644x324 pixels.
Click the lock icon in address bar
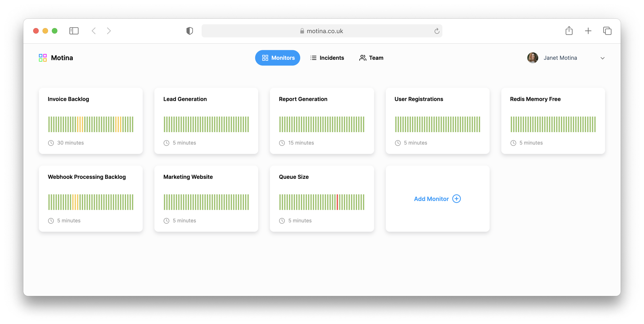[x=302, y=31]
